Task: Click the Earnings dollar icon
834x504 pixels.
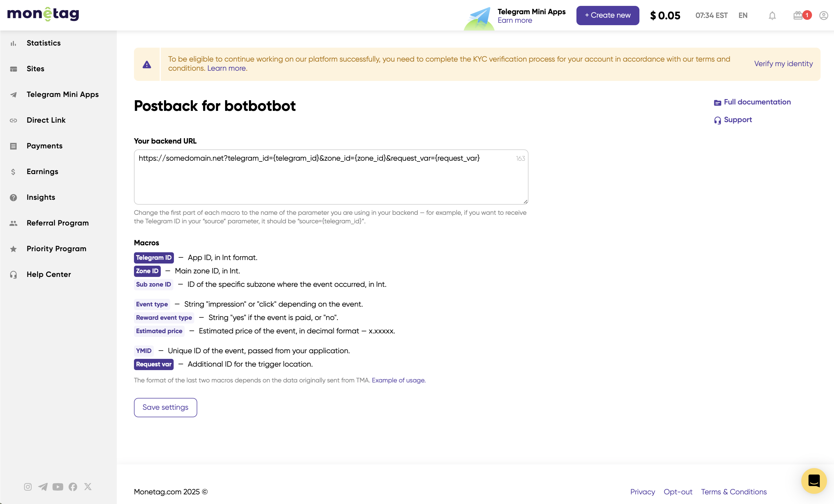Action: (13, 172)
